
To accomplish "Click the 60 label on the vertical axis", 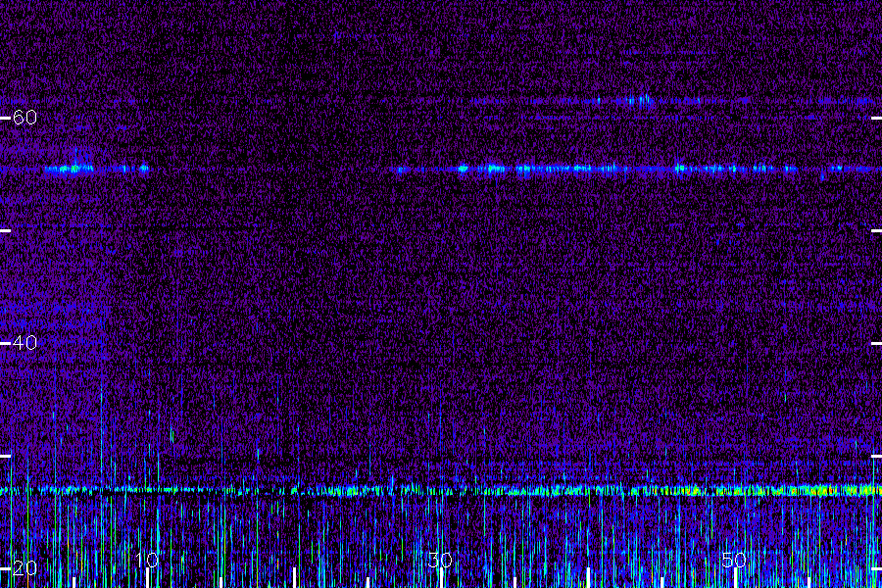I will [x=24, y=118].
